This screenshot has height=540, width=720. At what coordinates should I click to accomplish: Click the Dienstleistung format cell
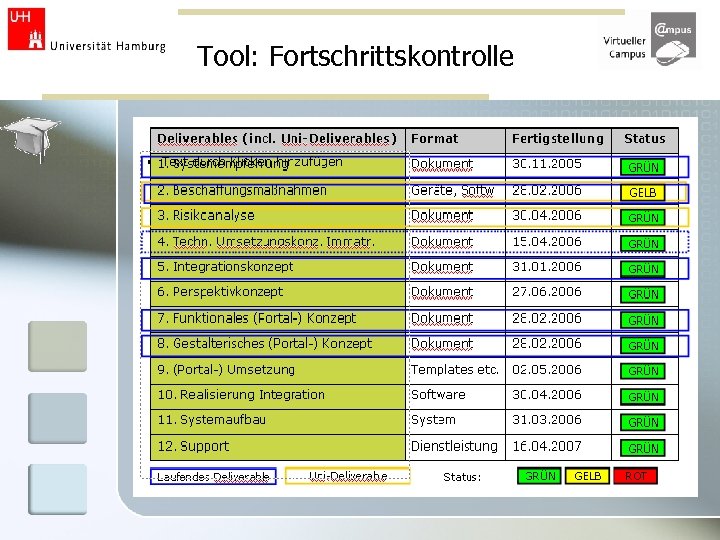(x=455, y=447)
